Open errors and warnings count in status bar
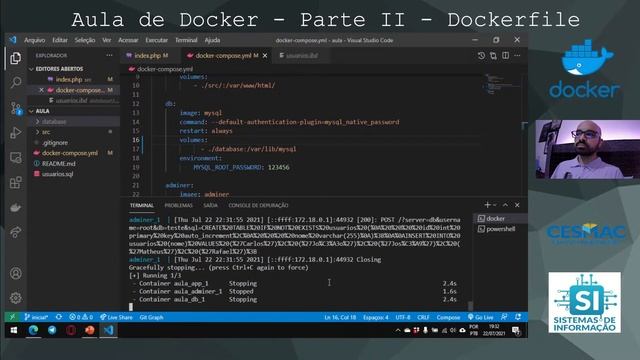The image size is (640, 360). click(x=81, y=317)
